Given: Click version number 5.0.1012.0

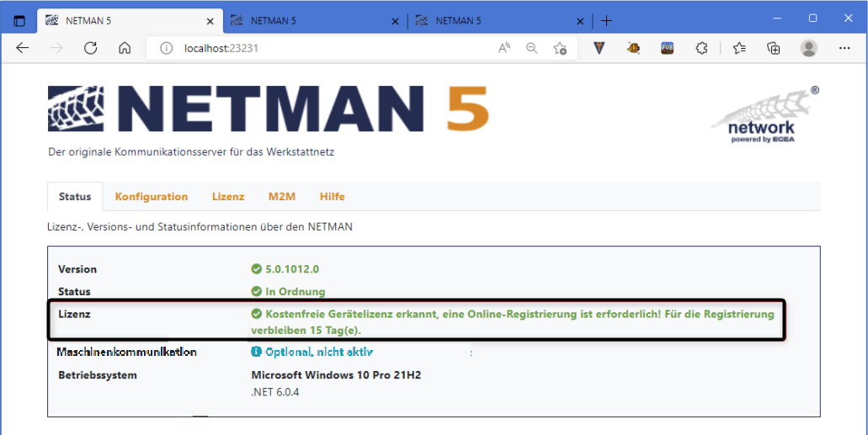Looking at the screenshot, I should point(292,269).
